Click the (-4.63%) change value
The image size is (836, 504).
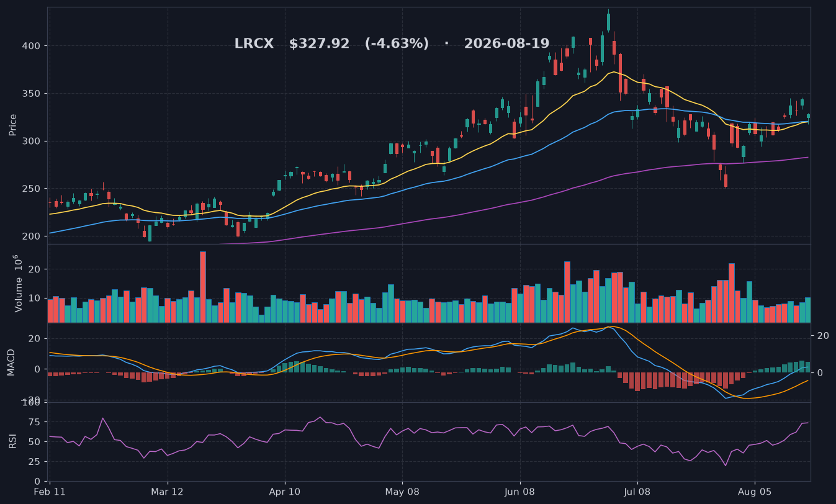pyautogui.click(x=397, y=44)
